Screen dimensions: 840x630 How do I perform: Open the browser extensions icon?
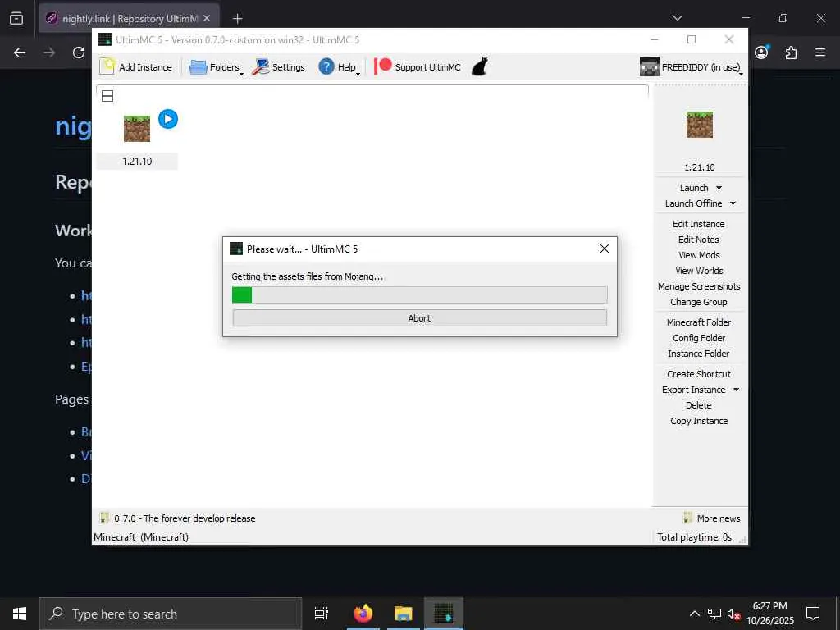pos(791,52)
